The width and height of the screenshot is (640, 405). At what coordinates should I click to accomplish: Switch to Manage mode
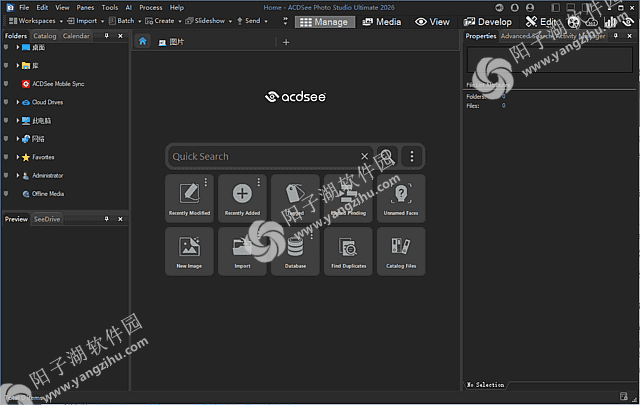(325, 22)
